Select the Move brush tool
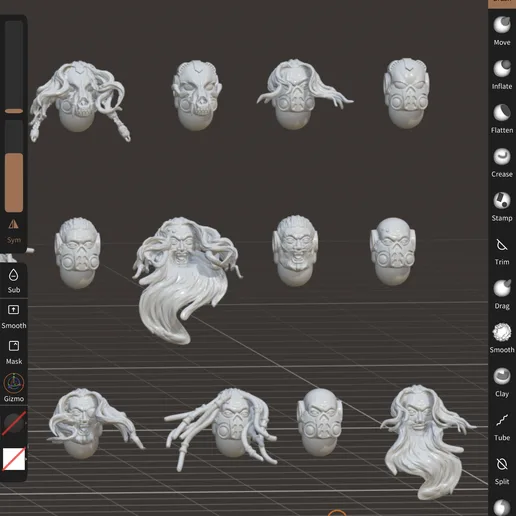516x516 pixels. tap(502, 31)
